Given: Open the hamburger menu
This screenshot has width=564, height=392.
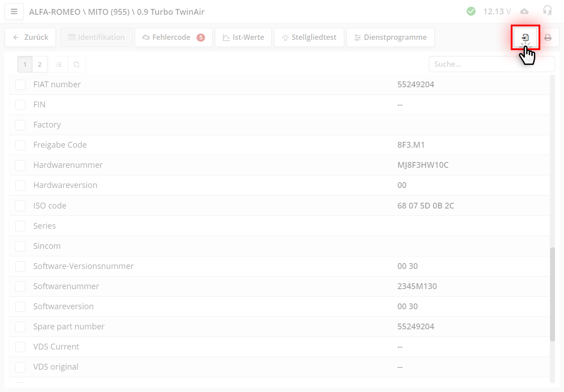Looking at the screenshot, I should click(x=14, y=12).
